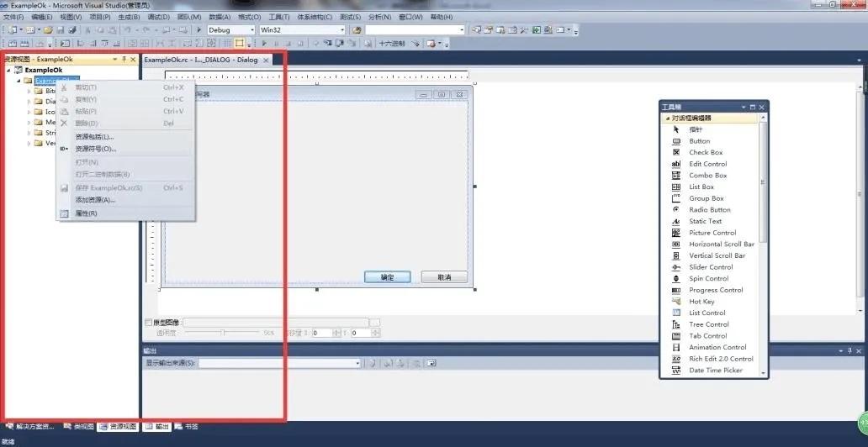868x447 pixels.
Task: Open the 文件(F) menu
Action: point(13,17)
